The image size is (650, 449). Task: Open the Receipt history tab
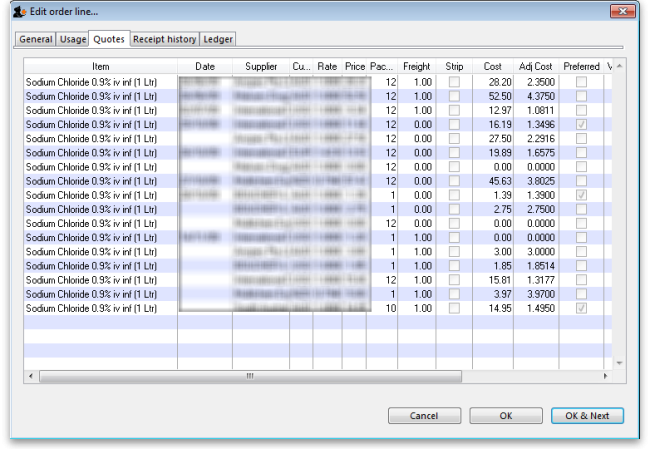[x=166, y=40]
